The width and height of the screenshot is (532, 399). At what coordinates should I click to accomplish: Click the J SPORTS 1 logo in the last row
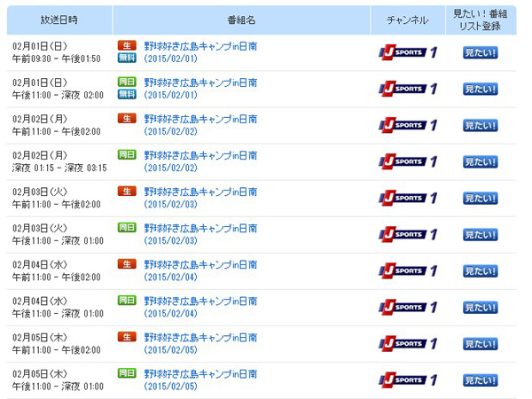[x=408, y=380]
